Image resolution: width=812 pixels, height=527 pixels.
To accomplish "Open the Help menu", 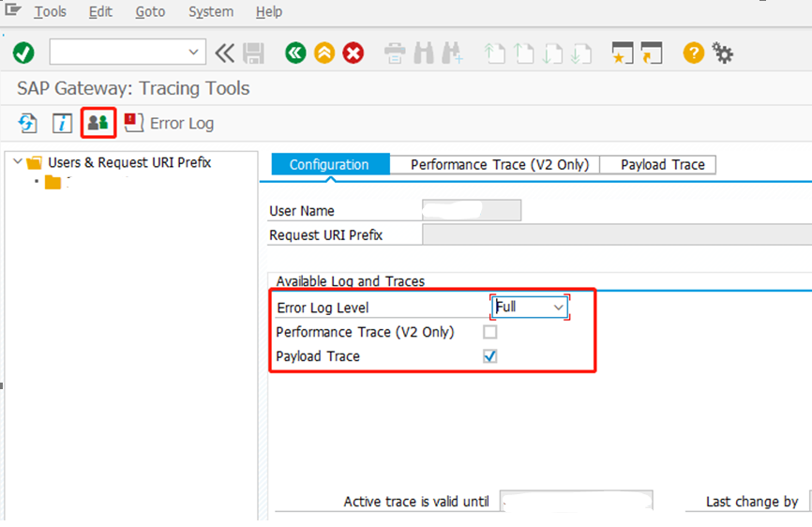I will (x=269, y=11).
